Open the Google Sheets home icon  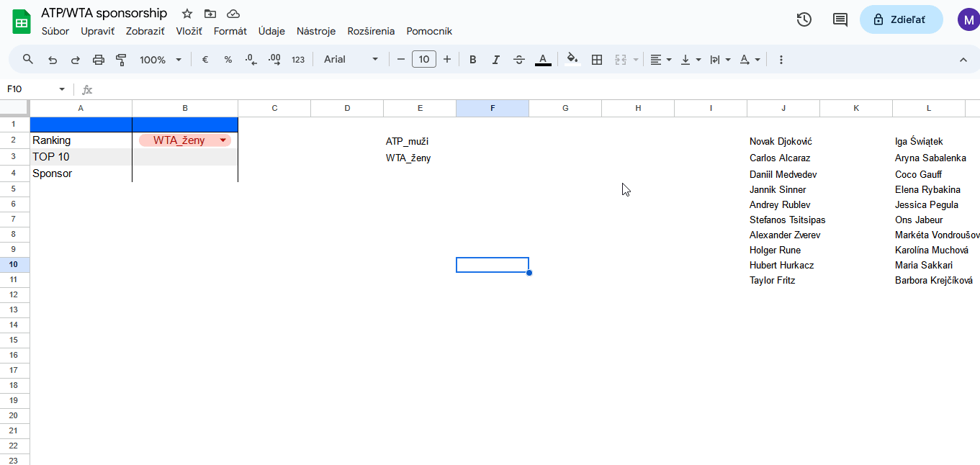(22, 21)
